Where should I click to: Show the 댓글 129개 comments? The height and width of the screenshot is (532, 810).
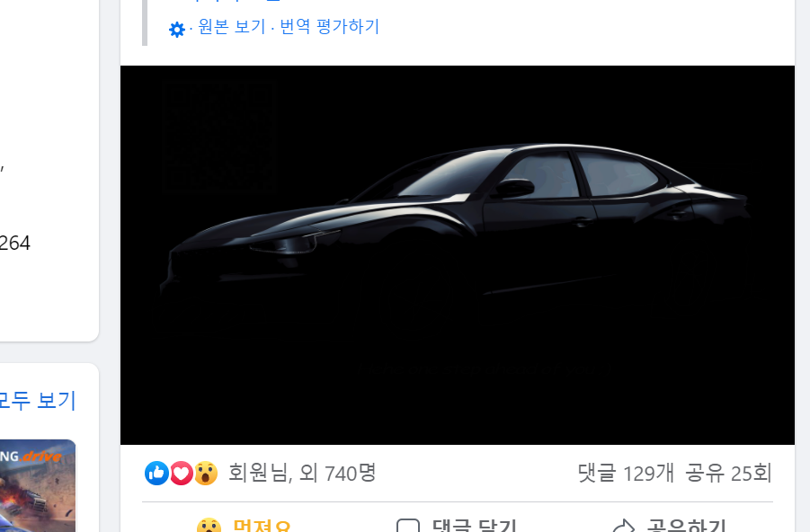click(626, 473)
